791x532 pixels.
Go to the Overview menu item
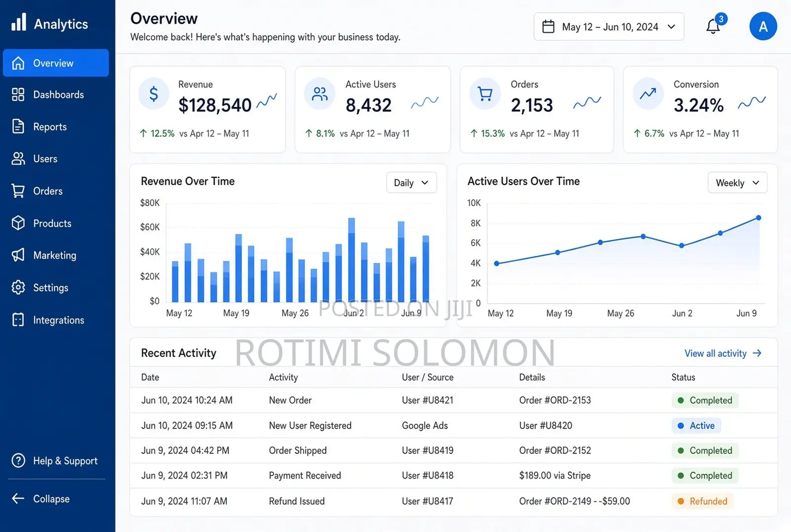click(x=56, y=63)
